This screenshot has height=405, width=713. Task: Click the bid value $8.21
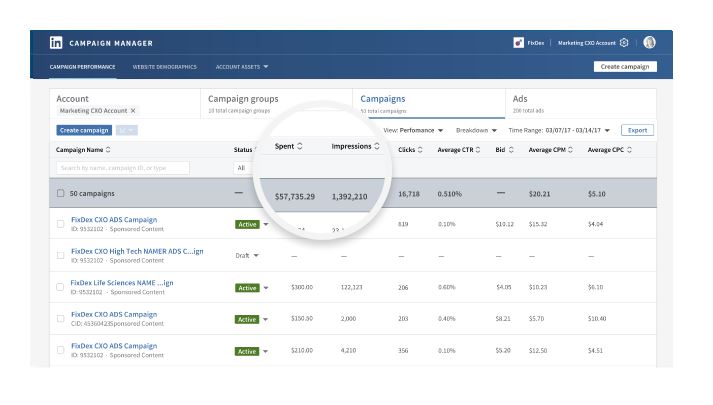pos(503,319)
